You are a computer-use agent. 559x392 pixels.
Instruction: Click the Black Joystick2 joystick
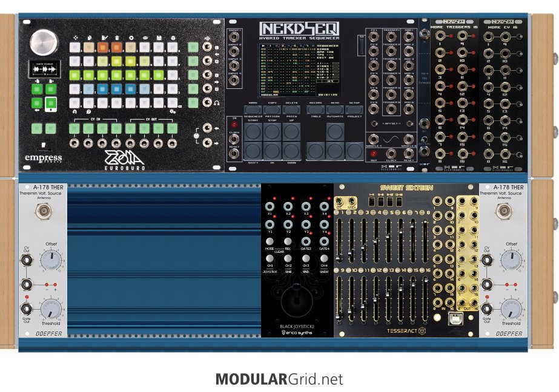coord(297,299)
